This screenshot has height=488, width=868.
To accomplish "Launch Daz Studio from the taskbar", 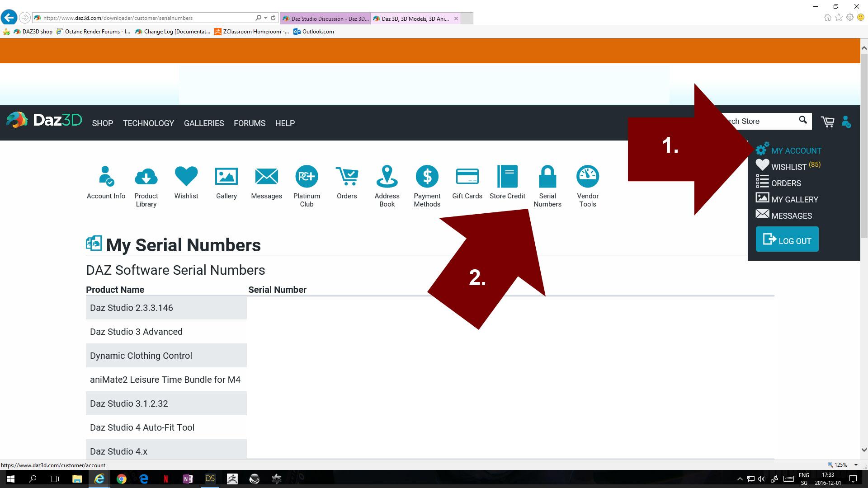I will click(210, 479).
